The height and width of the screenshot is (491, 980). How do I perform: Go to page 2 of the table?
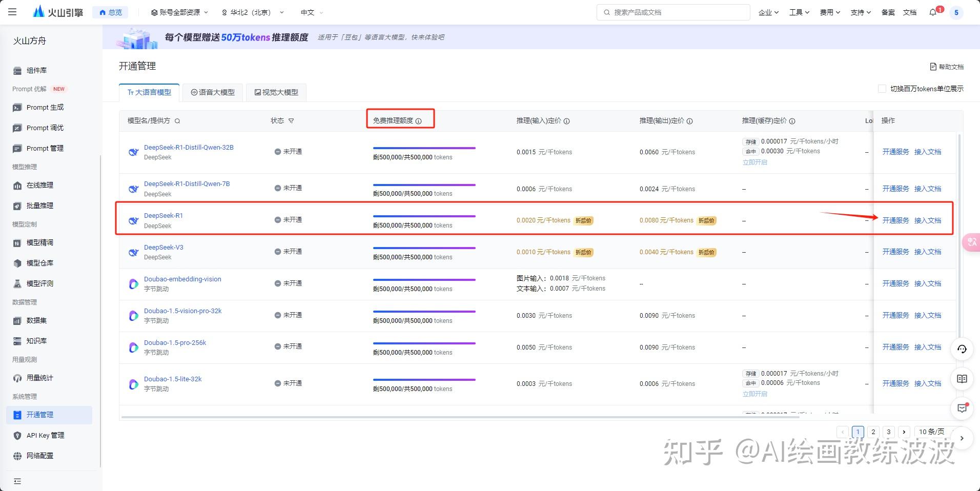pyautogui.click(x=873, y=432)
